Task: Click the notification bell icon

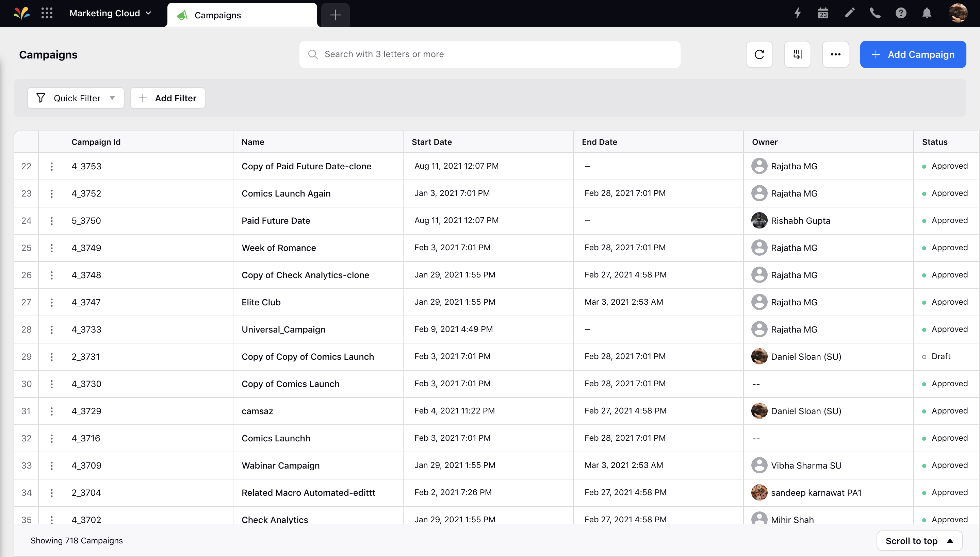Action: (928, 14)
